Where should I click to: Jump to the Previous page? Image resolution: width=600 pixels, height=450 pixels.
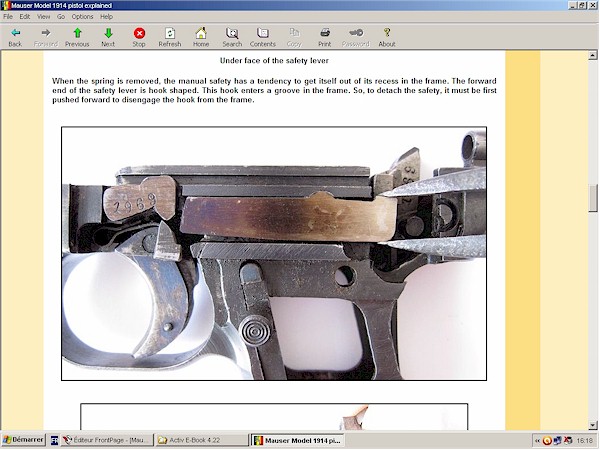(77, 37)
